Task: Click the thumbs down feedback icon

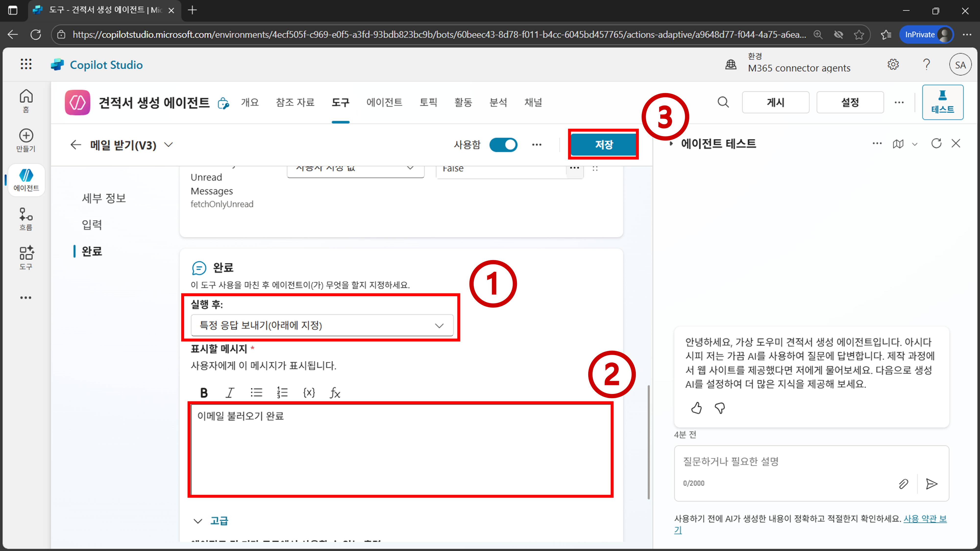Action: 720,408
